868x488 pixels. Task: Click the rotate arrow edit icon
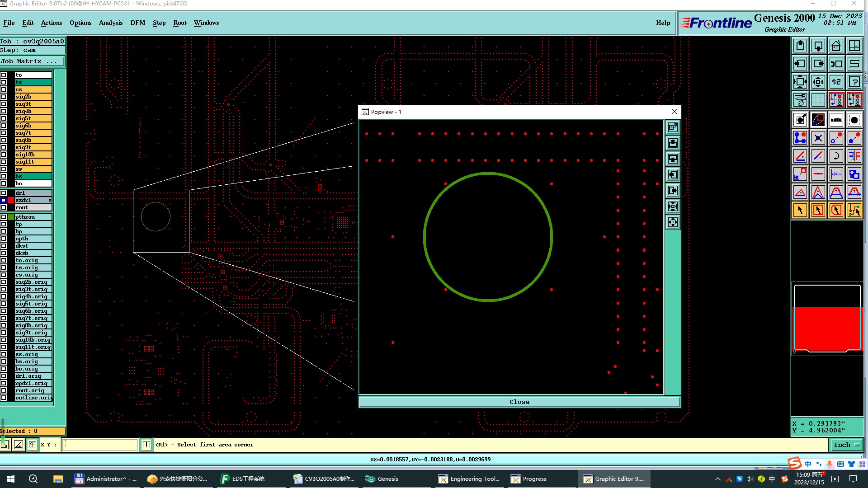pos(836,156)
